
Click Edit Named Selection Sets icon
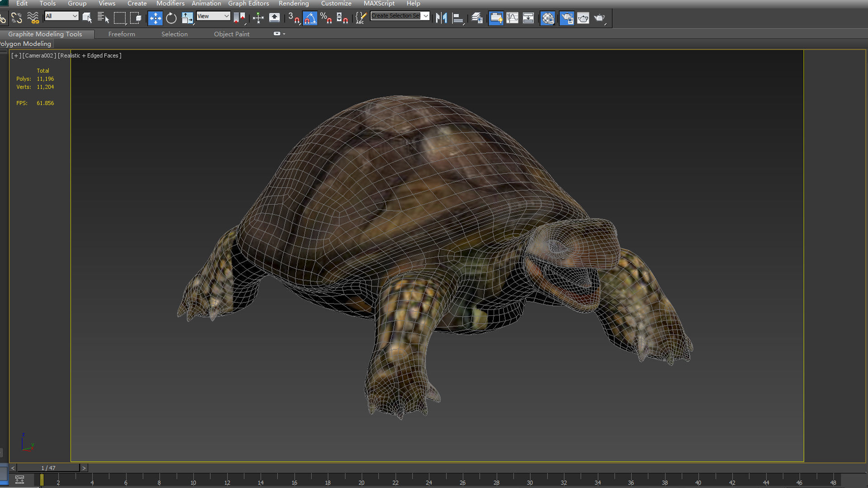(361, 18)
